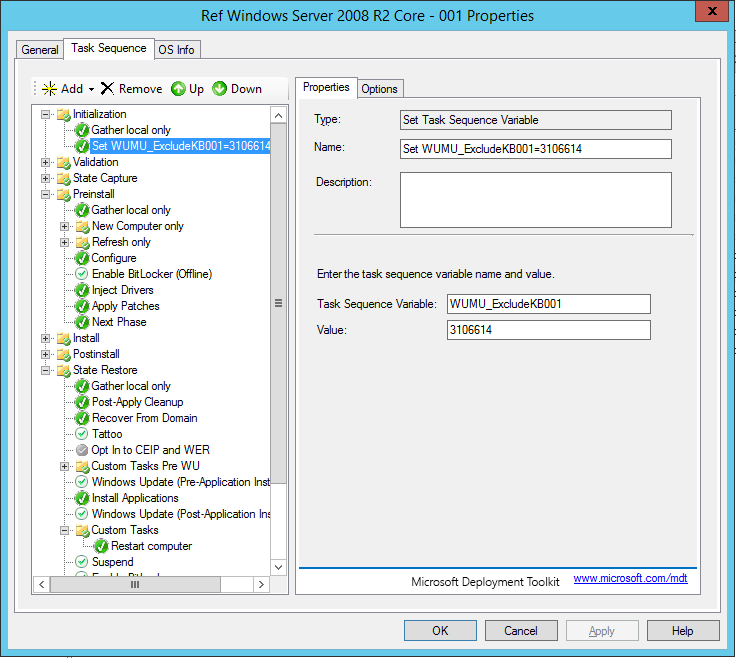
Task: Open the OS Info tab
Action: coord(178,49)
